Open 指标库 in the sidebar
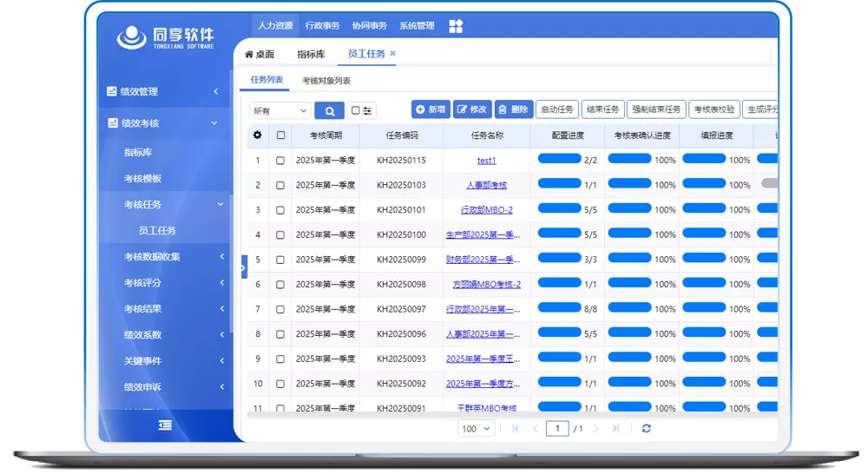The image size is (868, 474). (x=138, y=152)
